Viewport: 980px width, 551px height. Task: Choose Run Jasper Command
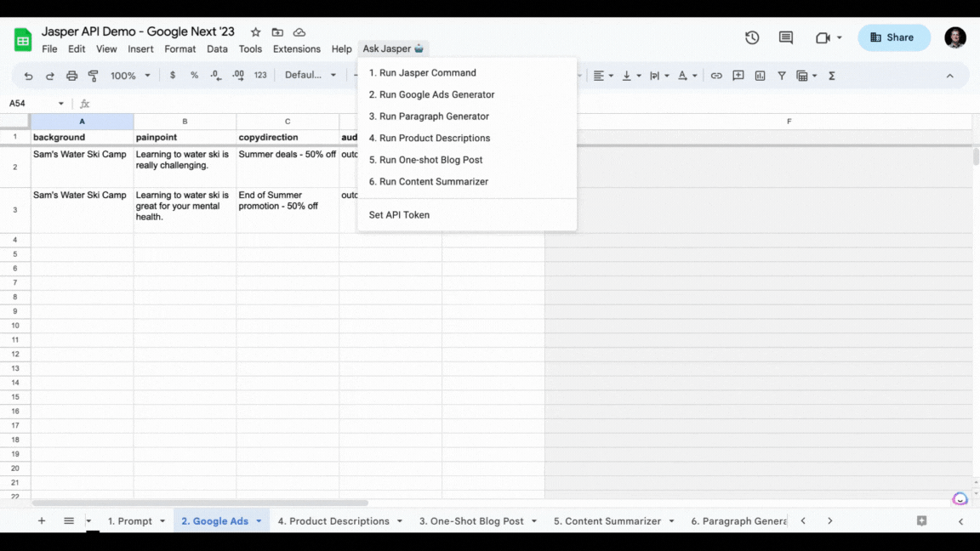467,72
